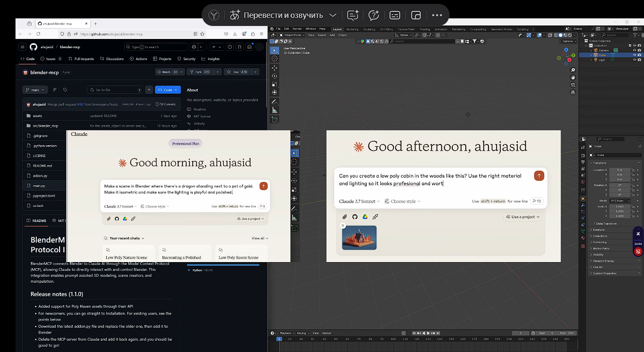Toggle the camera view icon in viewport
This screenshot has width=644, height=352.
coord(573,85)
